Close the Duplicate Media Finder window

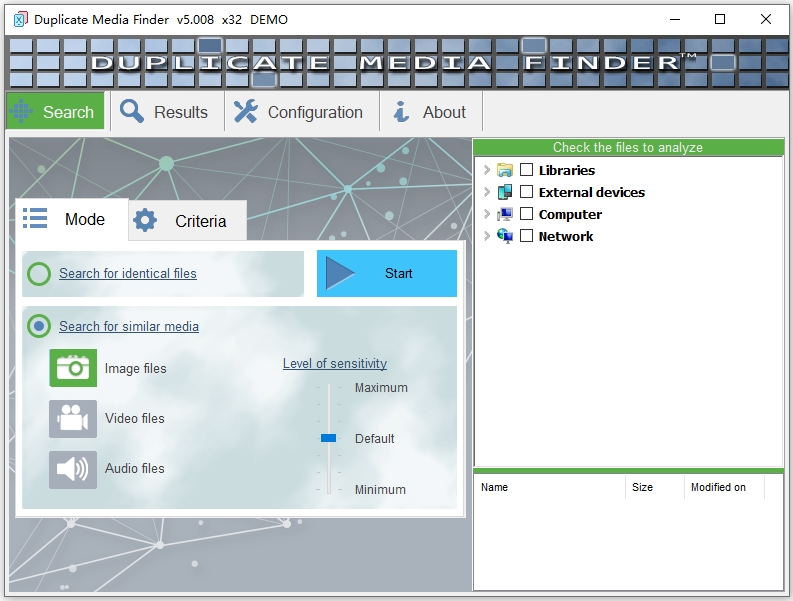coord(765,20)
